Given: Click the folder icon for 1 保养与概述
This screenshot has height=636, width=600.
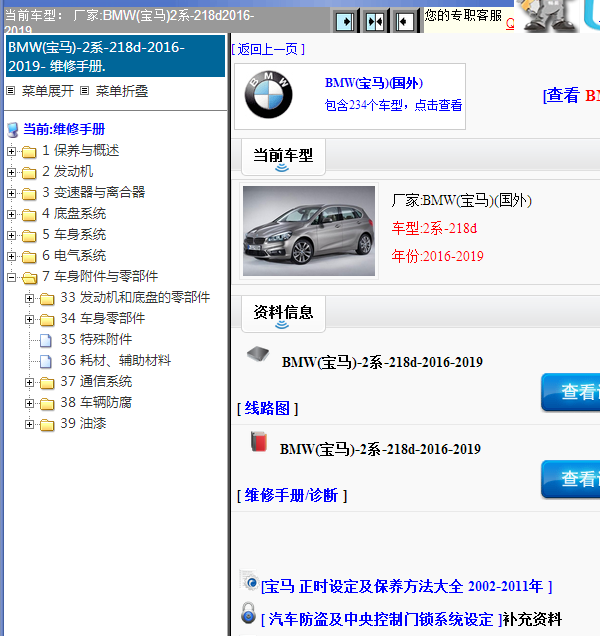Looking at the screenshot, I should click(x=29, y=151).
